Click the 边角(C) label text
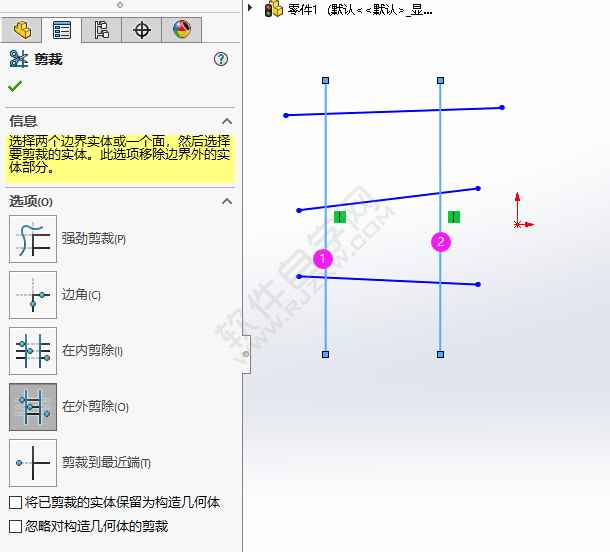 pos(81,295)
